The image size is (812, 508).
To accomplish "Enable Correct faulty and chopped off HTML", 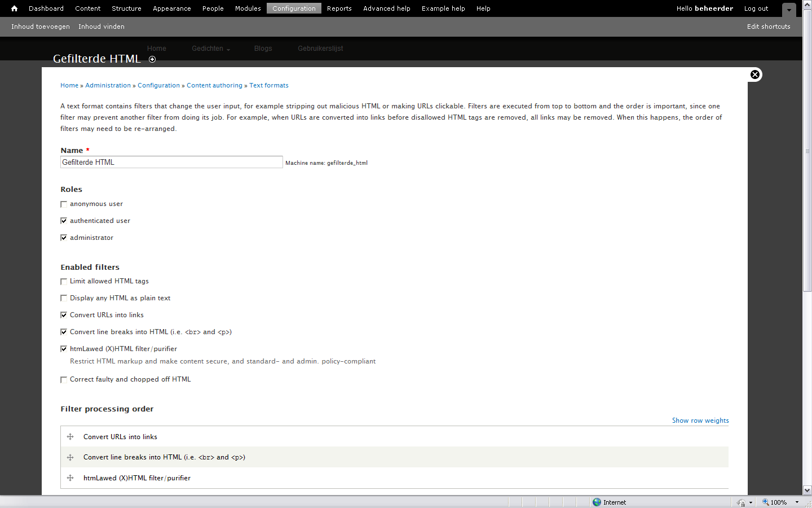I will click(x=64, y=379).
